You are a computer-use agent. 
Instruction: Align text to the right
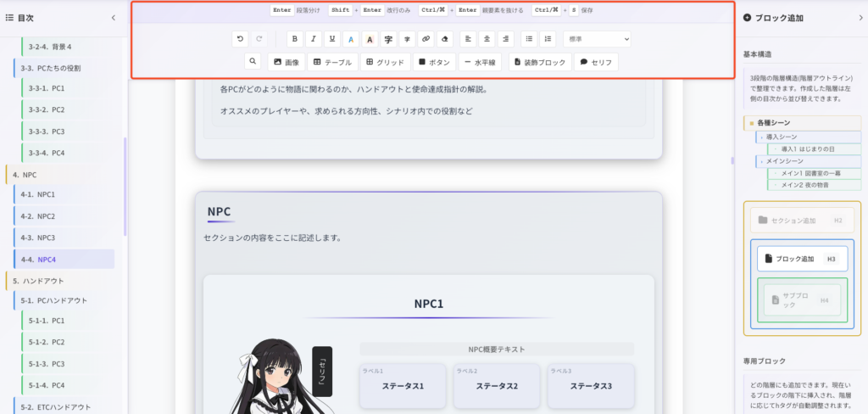pos(505,39)
